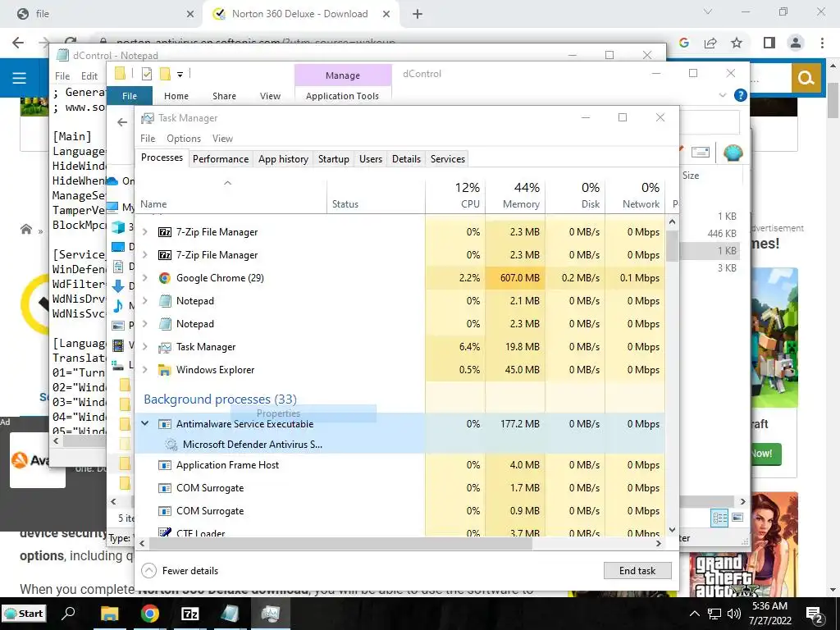
Task: Open the Explorer Share ribbon tab
Action: coord(224,96)
